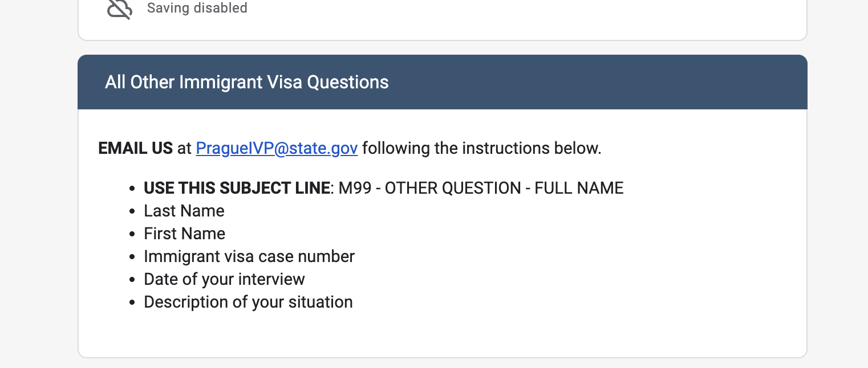Click the 'Last Name' list item

pyautogui.click(x=184, y=211)
